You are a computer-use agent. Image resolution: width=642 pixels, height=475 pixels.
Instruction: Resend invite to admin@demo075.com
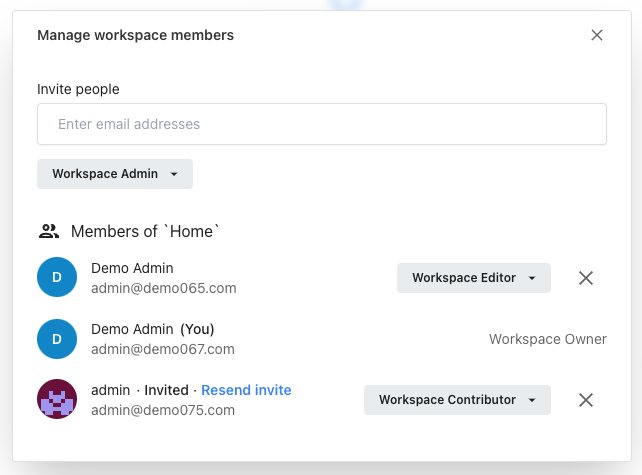[x=246, y=390]
